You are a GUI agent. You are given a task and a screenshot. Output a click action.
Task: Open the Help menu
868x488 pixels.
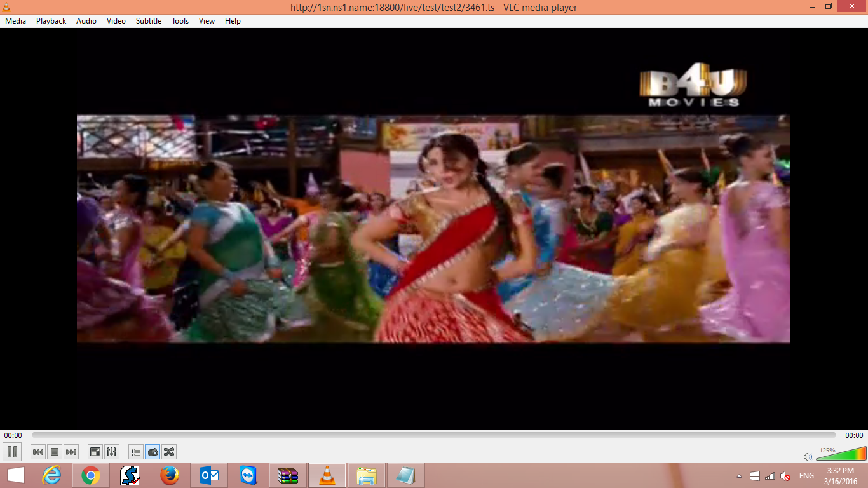pyautogui.click(x=233, y=21)
